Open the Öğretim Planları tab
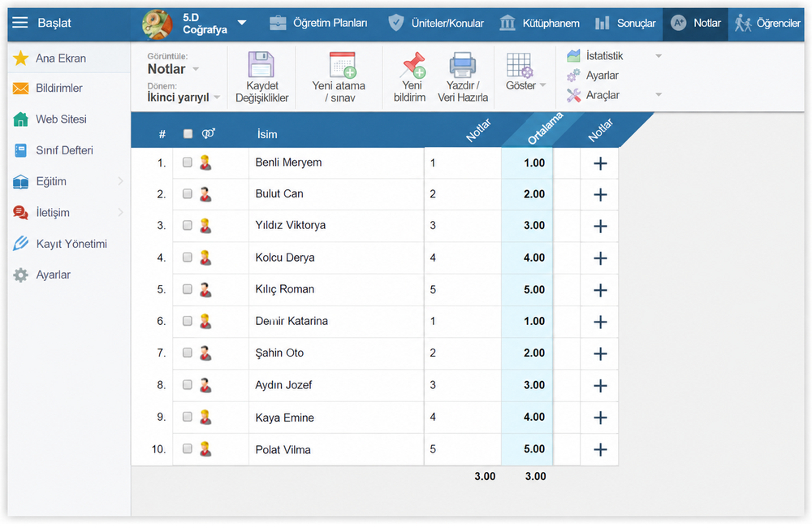The width and height of the screenshot is (812, 524). pyautogui.click(x=318, y=24)
